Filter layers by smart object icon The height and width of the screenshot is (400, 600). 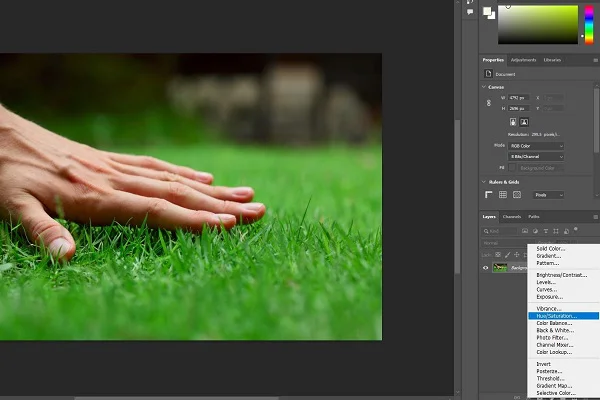pos(566,231)
